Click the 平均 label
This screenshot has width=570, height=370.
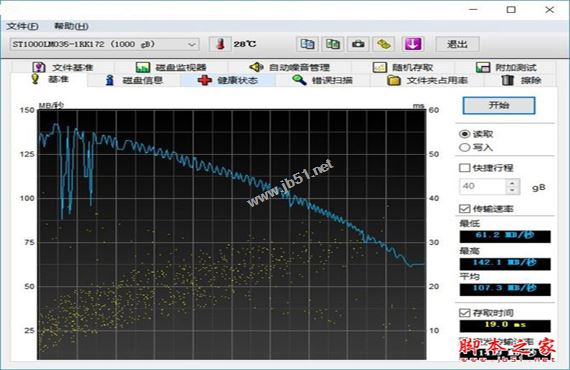[469, 277]
